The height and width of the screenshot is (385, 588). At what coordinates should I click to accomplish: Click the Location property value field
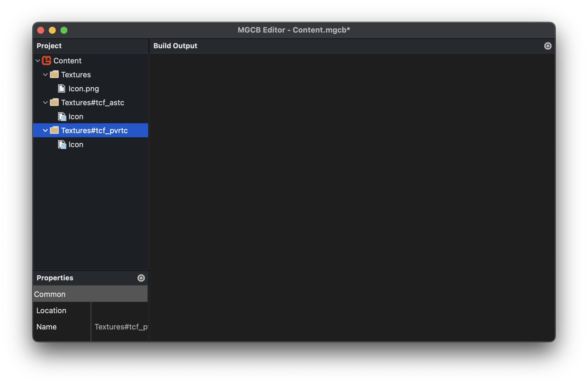120,310
